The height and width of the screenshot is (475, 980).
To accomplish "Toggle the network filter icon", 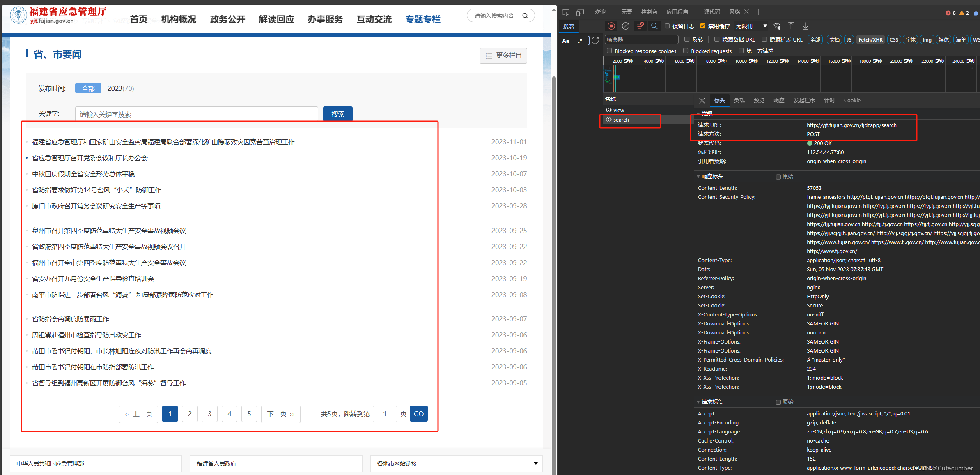I will 640,26.
